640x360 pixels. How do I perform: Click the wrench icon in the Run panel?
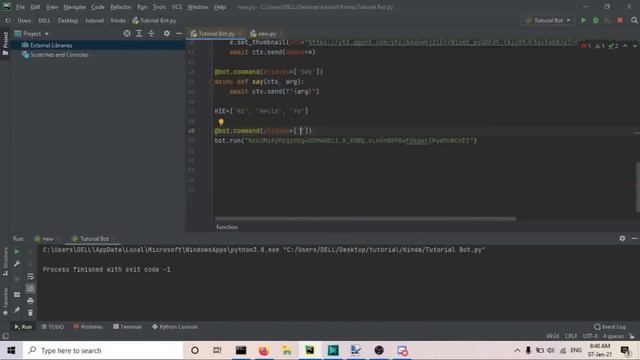17,264
